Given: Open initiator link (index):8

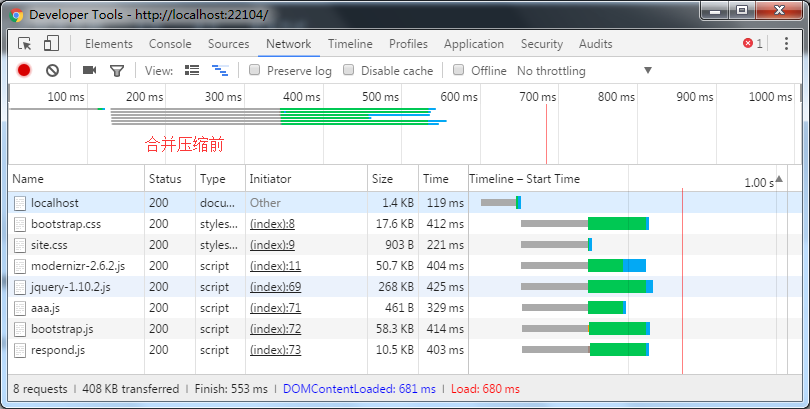Looking at the screenshot, I should click(x=272, y=224).
